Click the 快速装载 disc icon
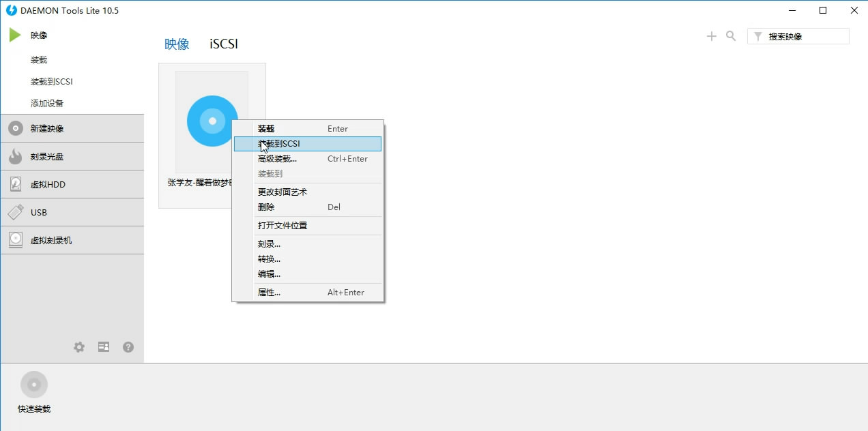Image resolution: width=868 pixels, height=431 pixels. (x=34, y=385)
